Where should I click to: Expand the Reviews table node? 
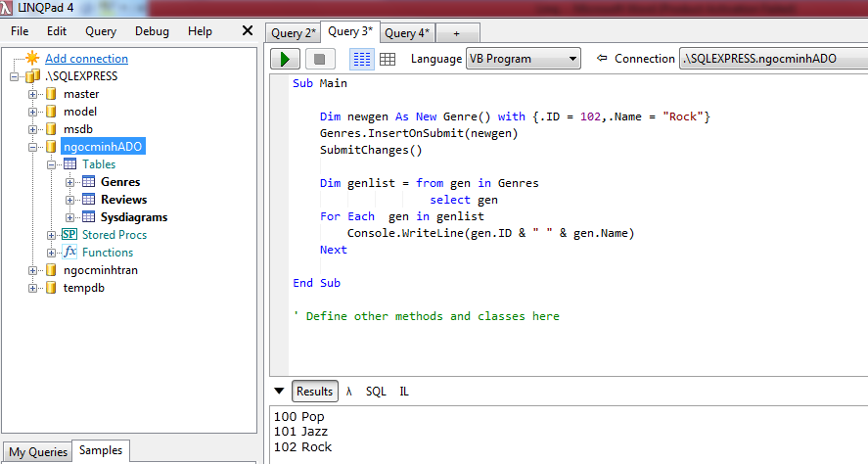tap(69, 200)
